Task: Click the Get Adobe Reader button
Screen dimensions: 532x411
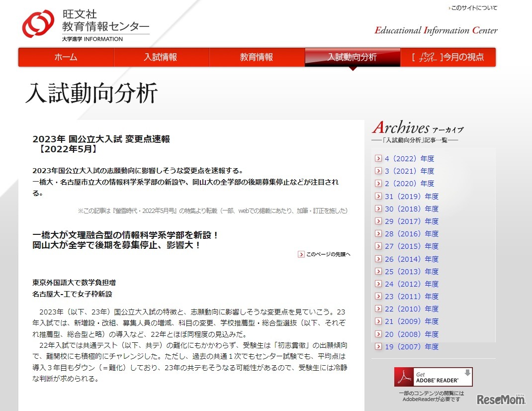Action: (433, 377)
